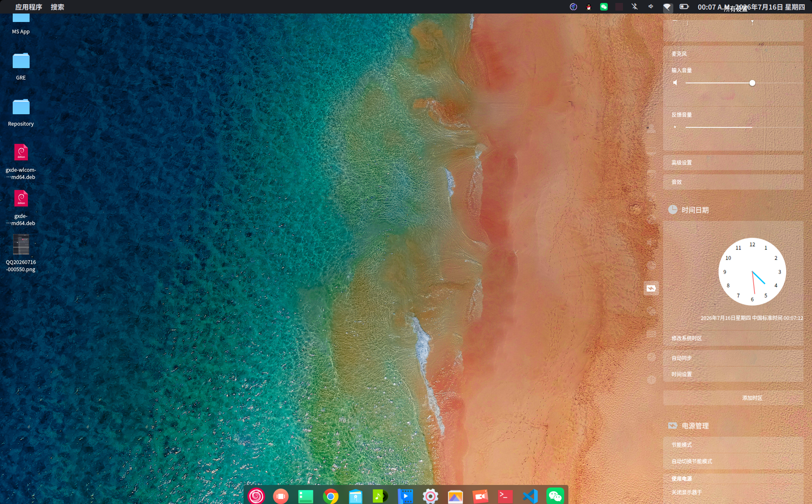Open the blue app store dock icon
Viewport: 812px width, 504px height.
click(356, 496)
